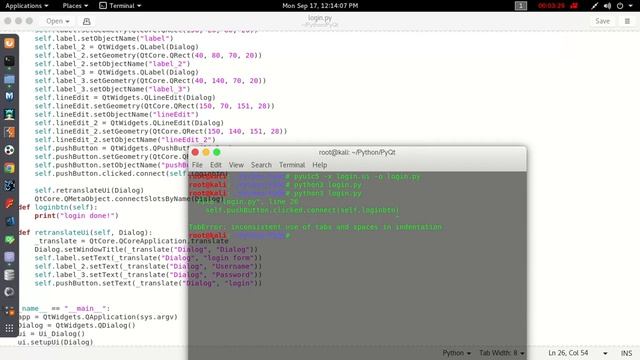Screen dimensions: 640x360
Task: Open the dark blue dock icon below Faraday
Action: [x=9, y=222]
